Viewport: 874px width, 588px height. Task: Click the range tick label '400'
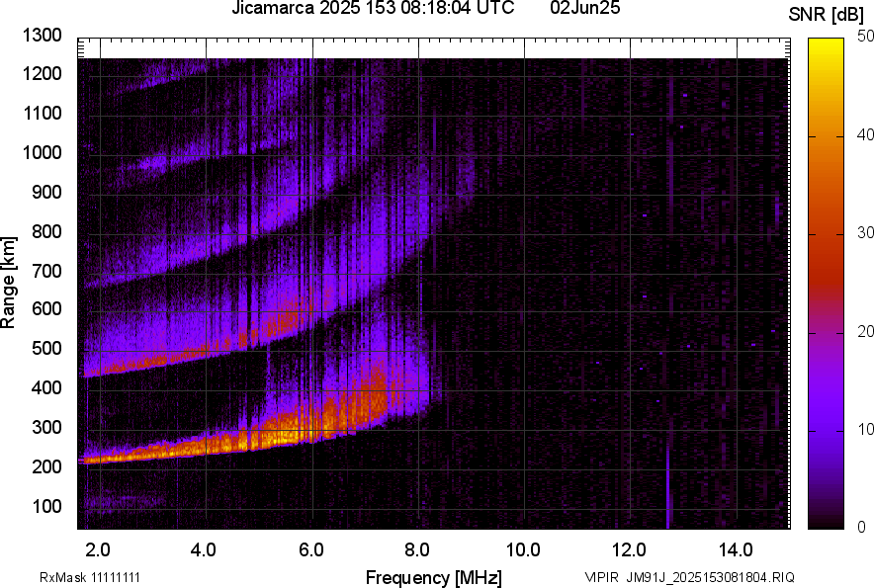(46, 387)
